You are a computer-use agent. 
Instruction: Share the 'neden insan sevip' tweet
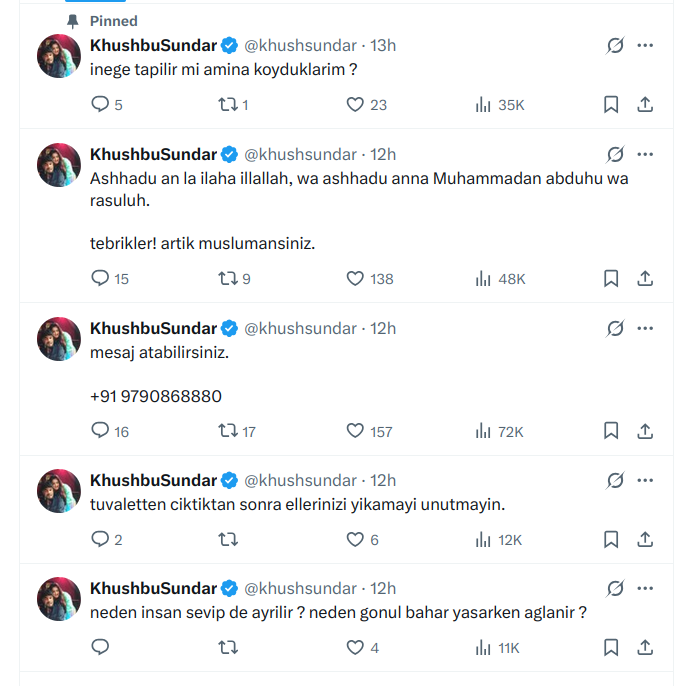tap(645, 648)
